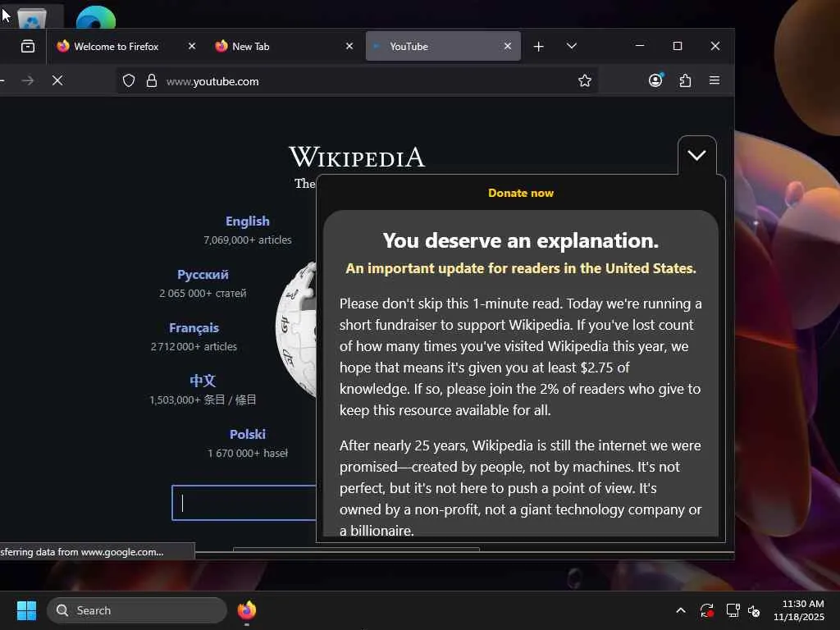Image resolution: width=840 pixels, height=630 pixels.
Task: Click "1 670 000+ haseł" text
Action: point(248,453)
